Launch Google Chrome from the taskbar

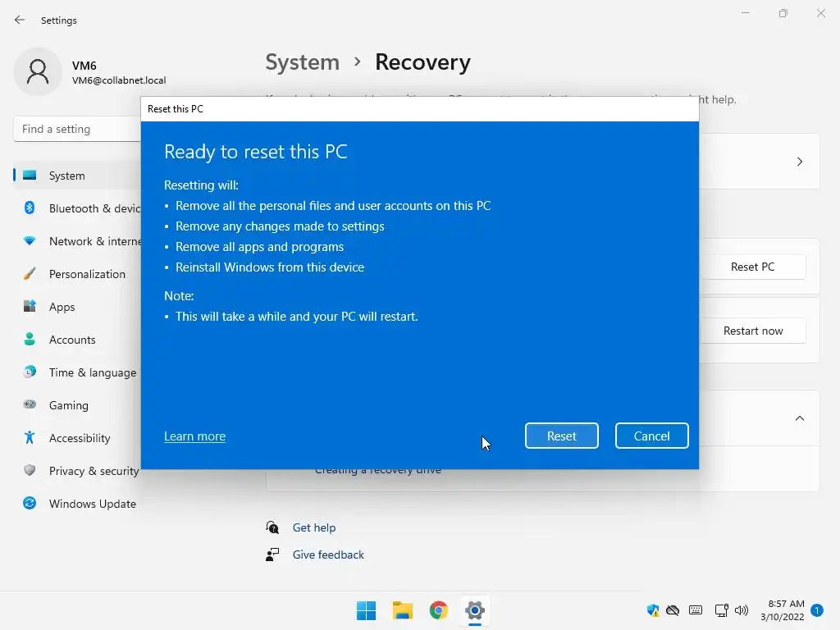[439, 610]
